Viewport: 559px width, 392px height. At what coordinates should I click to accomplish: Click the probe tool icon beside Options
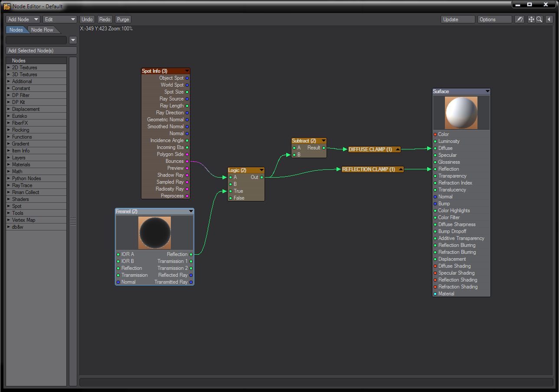pos(519,19)
